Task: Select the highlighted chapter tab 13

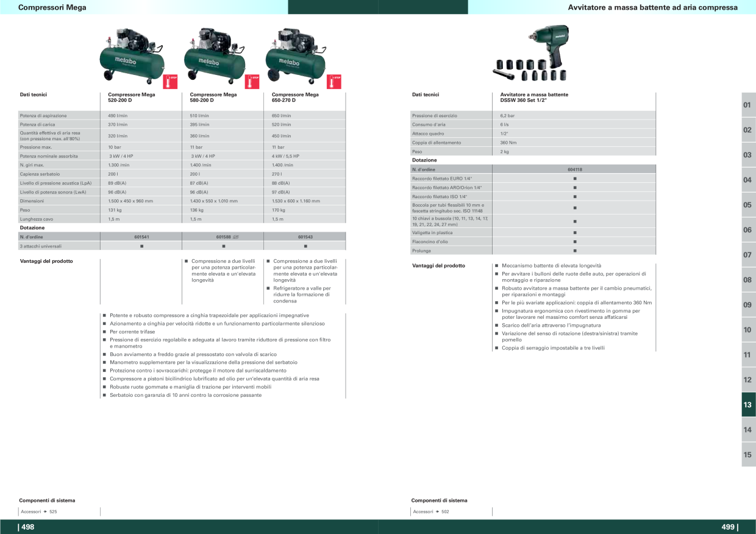Action: click(x=748, y=405)
